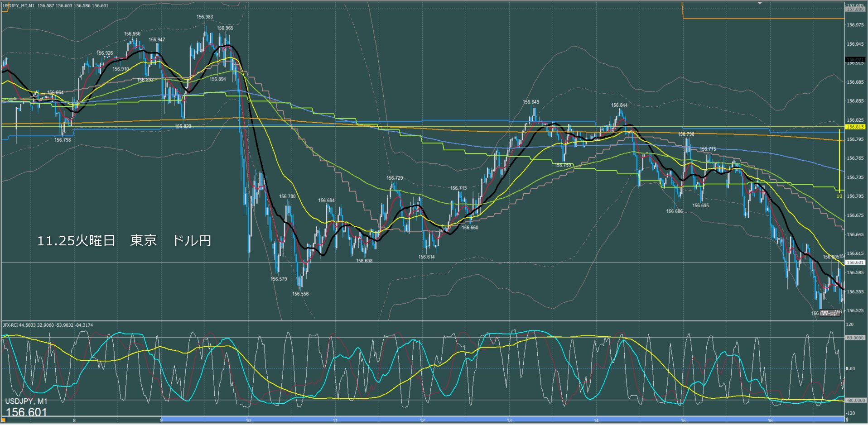Click the current price 156.601 axis tag
The image size is (868, 425).
coord(855,263)
